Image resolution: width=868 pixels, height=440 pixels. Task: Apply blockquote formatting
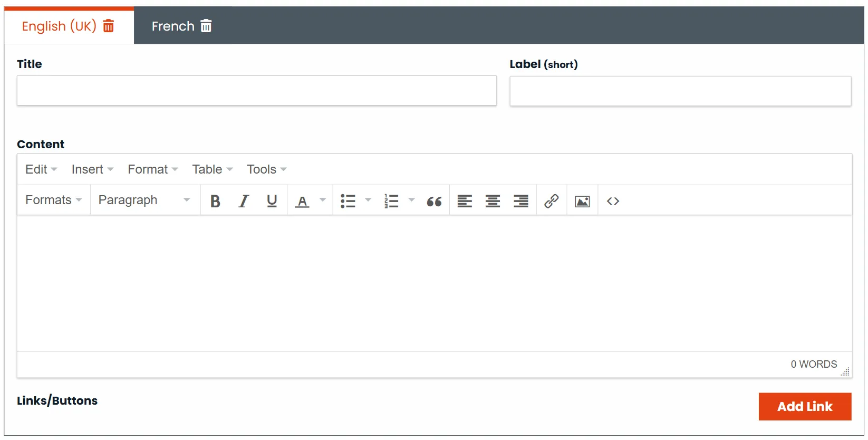(434, 201)
